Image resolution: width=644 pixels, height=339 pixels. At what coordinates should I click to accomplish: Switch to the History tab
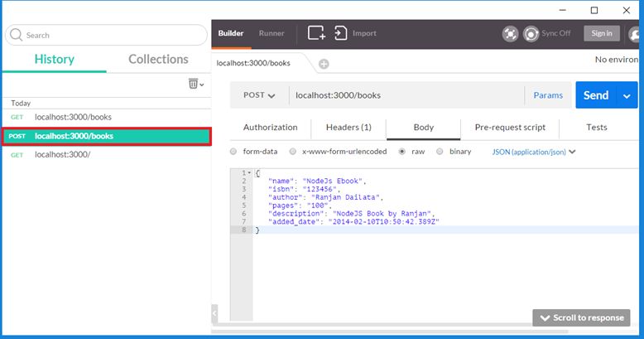(x=54, y=59)
